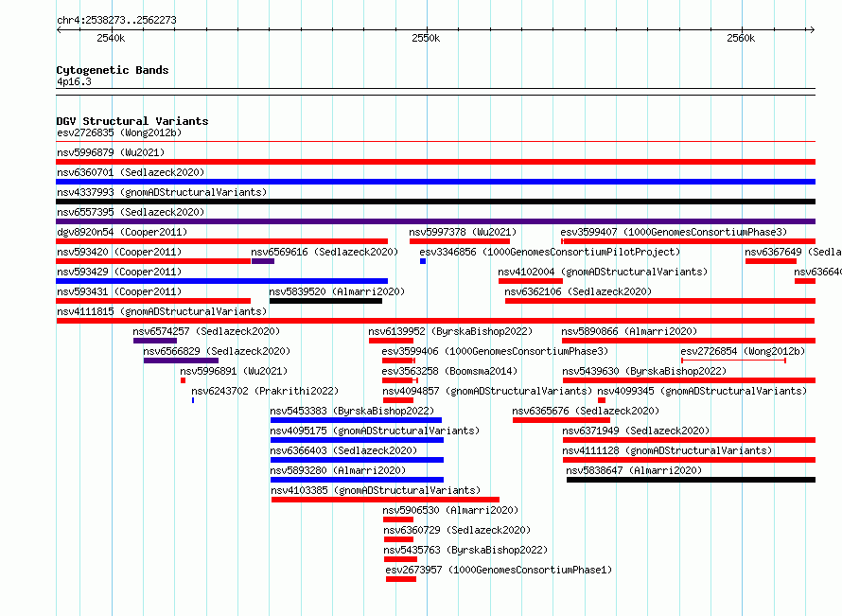Click nsv4099345 gnomAD variant label
Image resolution: width=842 pixels, height=616 pixels.
702,391
